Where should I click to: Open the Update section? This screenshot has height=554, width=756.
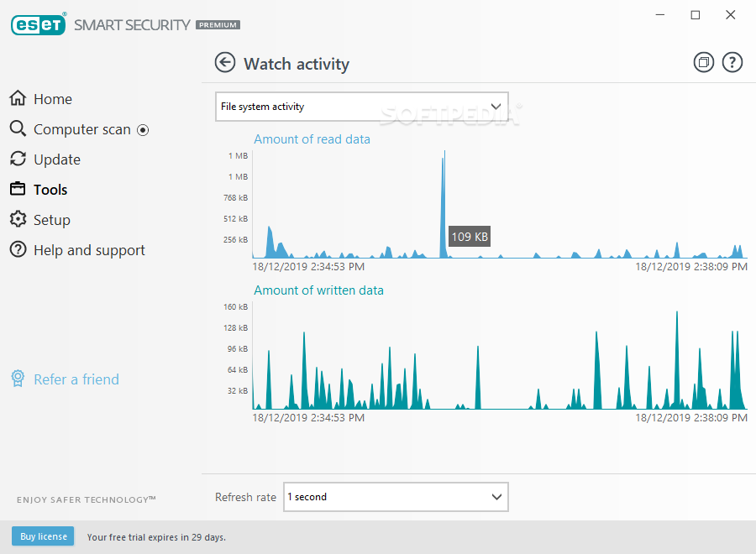coord(57,159)
